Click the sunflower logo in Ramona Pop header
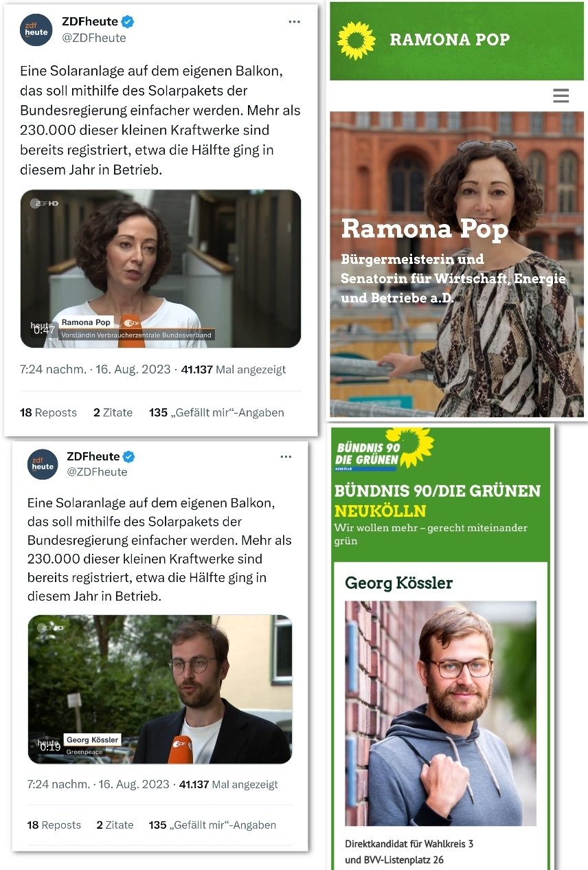Image resolution: width=588 pixels, height=870 pixels. pos(357,41)
